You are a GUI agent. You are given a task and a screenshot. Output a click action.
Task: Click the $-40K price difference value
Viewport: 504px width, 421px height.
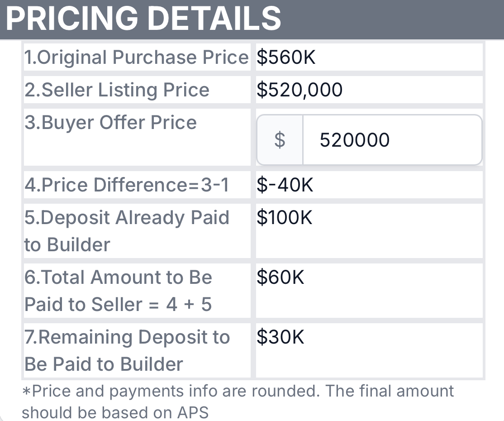point(285,185)
